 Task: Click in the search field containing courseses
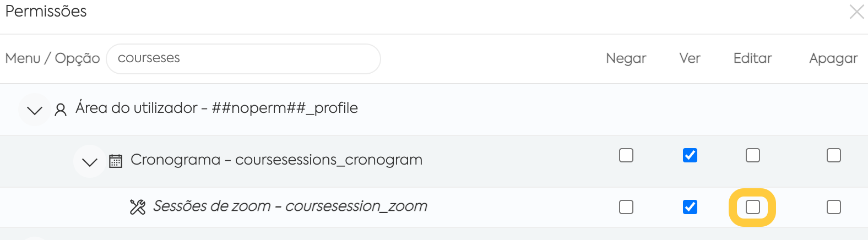[x=243, y=58]
